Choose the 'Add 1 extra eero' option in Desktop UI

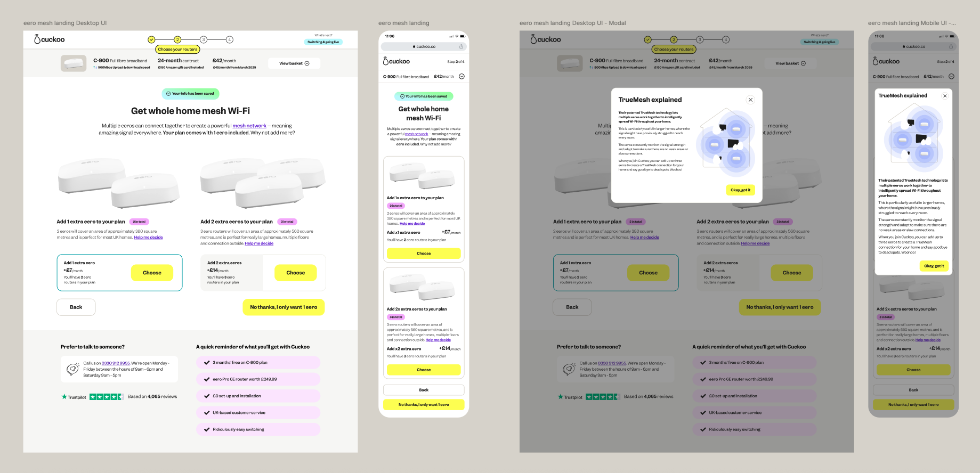[152, 273]
